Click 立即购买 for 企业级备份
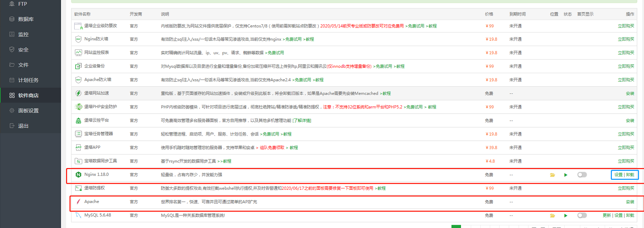The width and height of the screenshot is (644, 228). (x=626, y=66)
